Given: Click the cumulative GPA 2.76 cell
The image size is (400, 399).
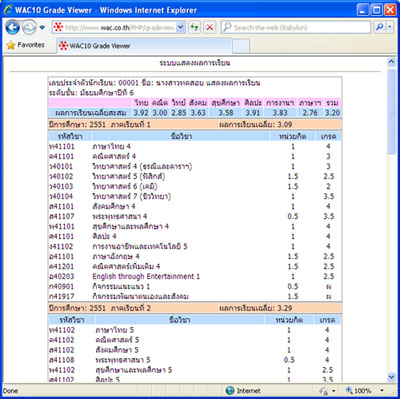Looking at the screenshot, I should [310, 113].
